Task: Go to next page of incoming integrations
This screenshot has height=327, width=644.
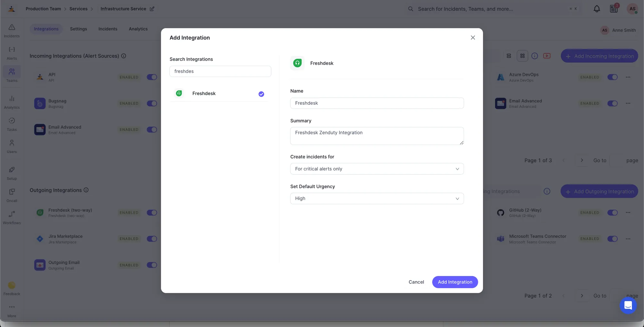Action: (x=582, y=160)
